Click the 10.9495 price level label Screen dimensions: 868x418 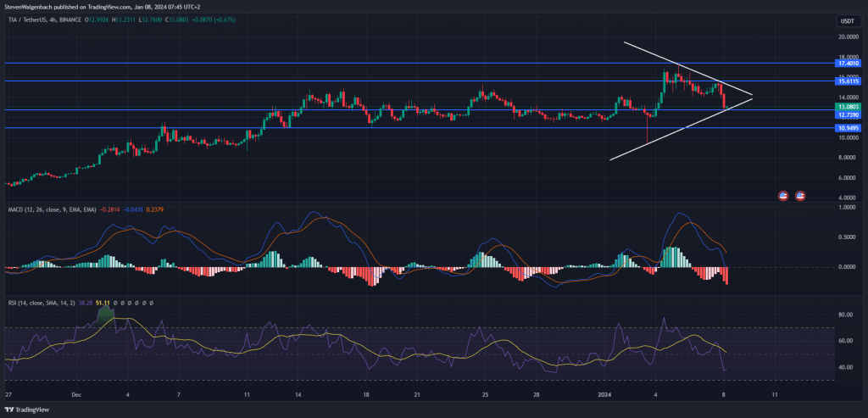(848, 128)
